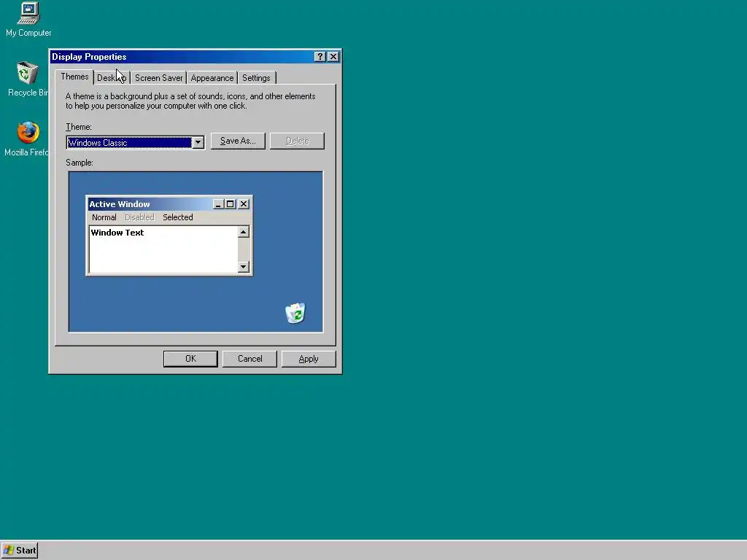The width and height of the screenshot is (747, 560).
Task: Click the 'Theme:' label
Action: pos(79,127)
